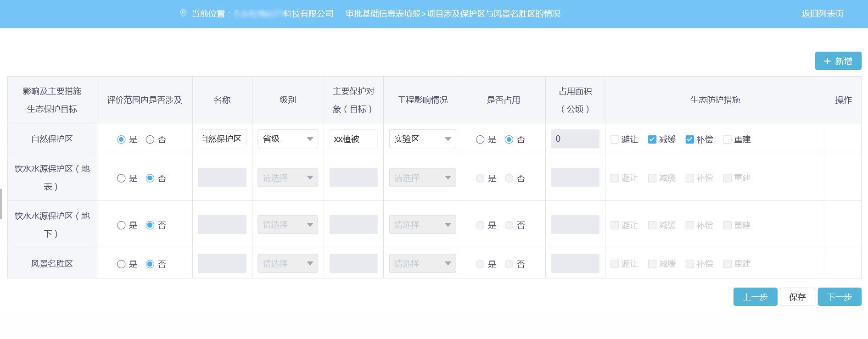This screenshot has height=339, width=868.
Task: Click the 占用面积 field showing 0
Action: pyautogui.click(x=575, y=139)
